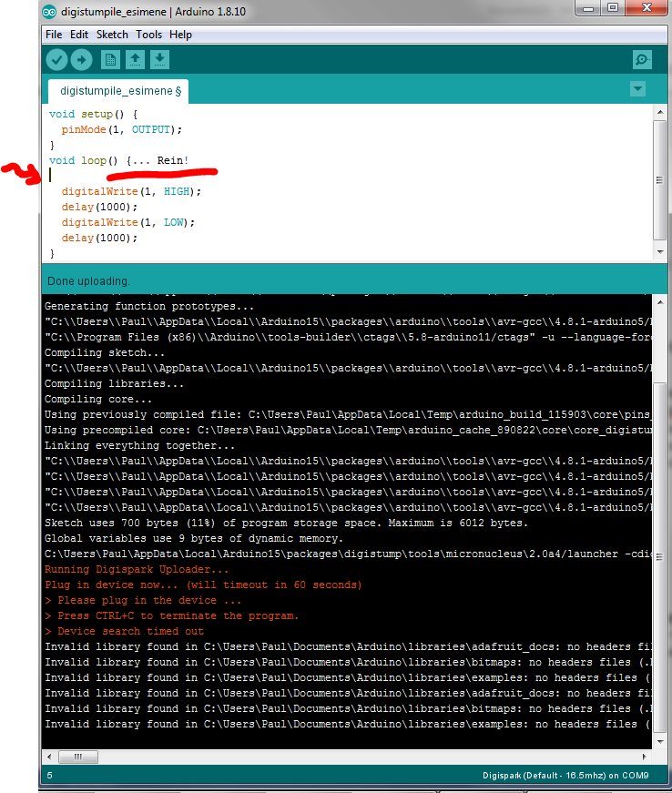672x793 pixels.
Task: Open the Edit menu
Action: coord(79,35)
